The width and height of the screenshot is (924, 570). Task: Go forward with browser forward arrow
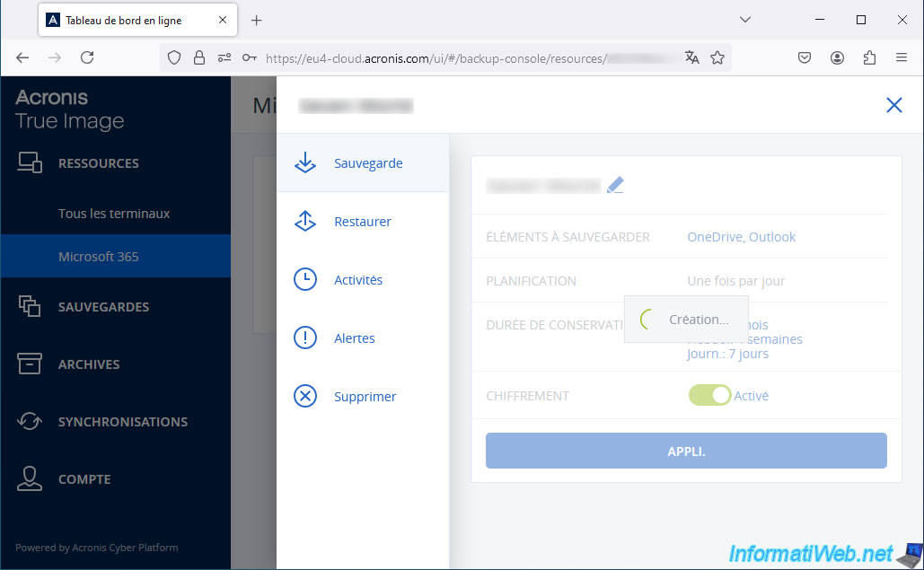point(55,57)
